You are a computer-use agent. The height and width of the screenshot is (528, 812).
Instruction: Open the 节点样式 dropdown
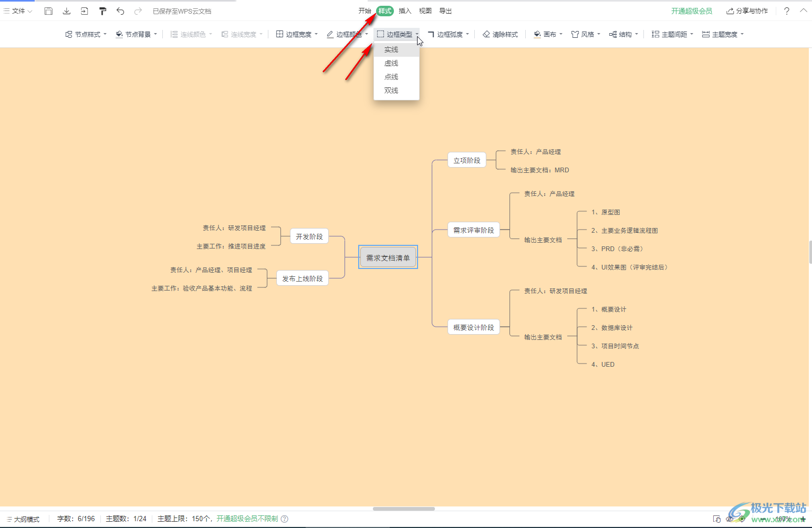click(86, 34)
